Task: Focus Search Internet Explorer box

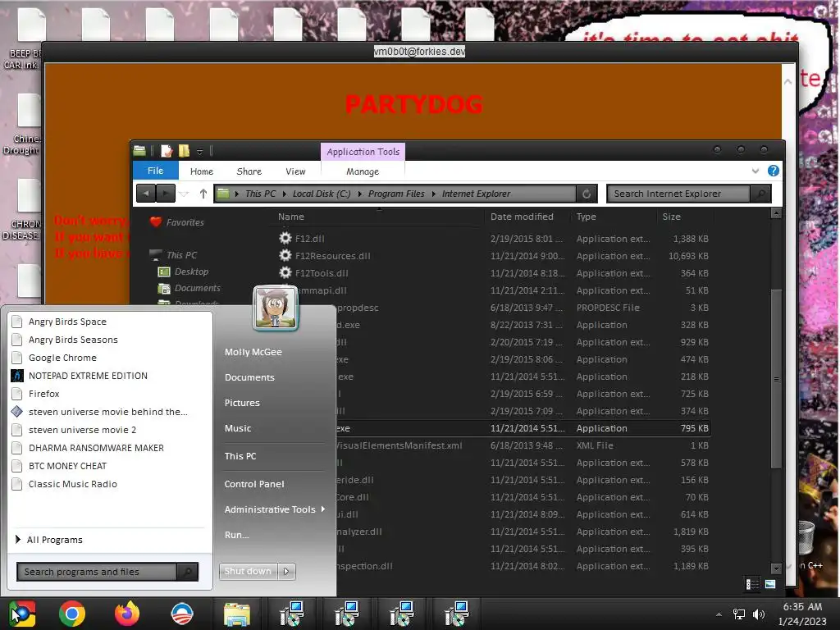Action: [x=678, y=194]
